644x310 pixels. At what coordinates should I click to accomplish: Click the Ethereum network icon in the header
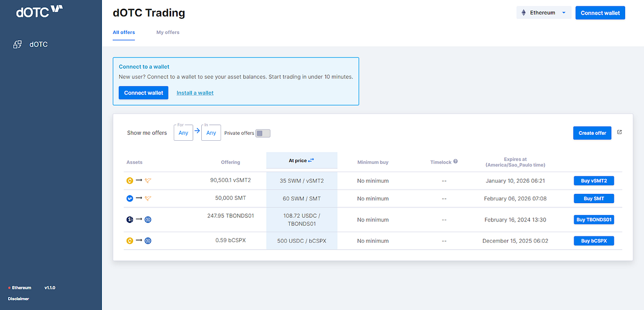[x=525, y=12]
